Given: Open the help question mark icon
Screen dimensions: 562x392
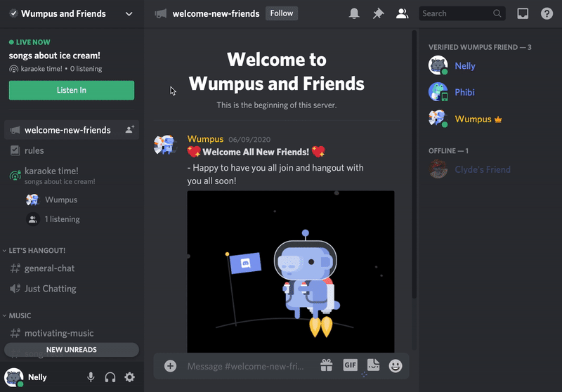Looking at the screenshot, I should (547, 13).
